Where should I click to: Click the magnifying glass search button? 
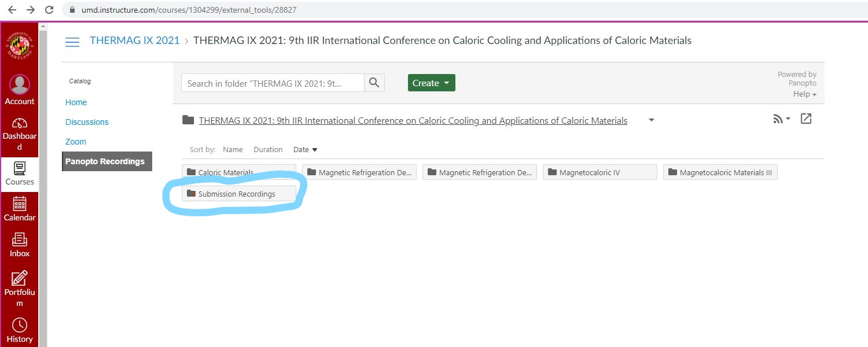pos(374,83)
